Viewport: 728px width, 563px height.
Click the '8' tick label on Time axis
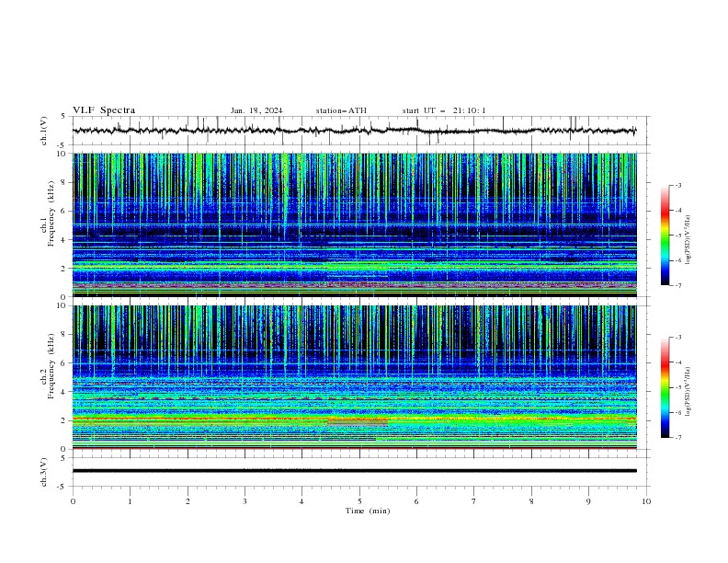[x=531, y=501]
